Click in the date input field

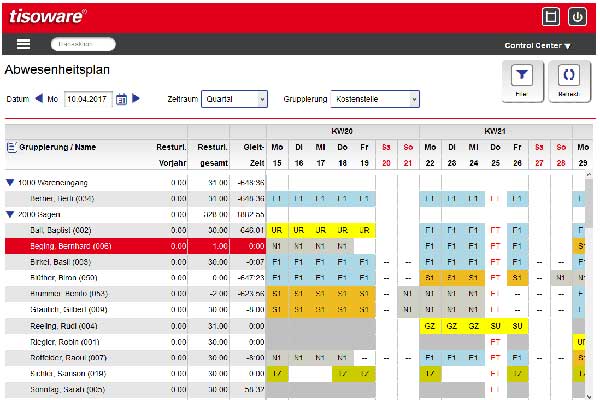88,99
